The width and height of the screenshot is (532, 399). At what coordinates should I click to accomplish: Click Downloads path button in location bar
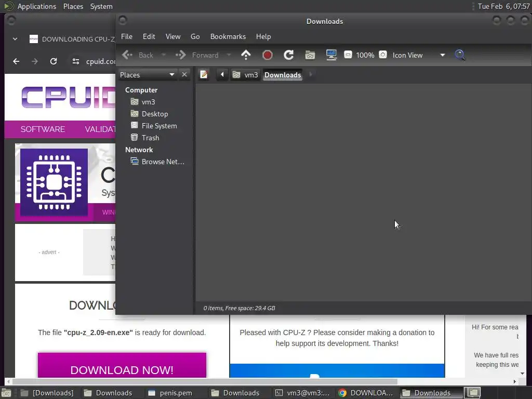tap(283, 75)
